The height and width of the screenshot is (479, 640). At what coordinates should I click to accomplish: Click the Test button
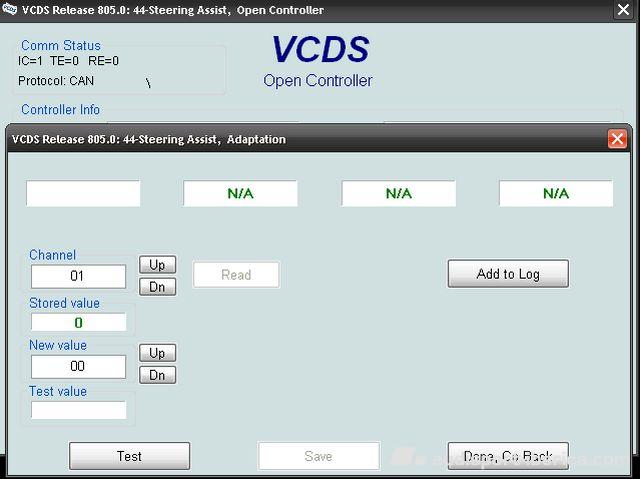pyautogui.click(x=129, y=456)
